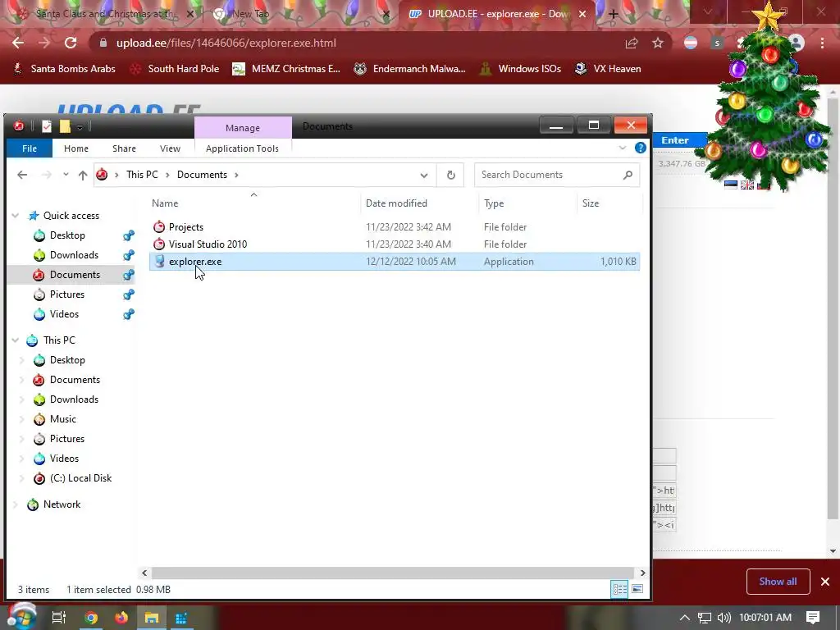The width and height of the screenshot is (840, 630).
Task: Switch to the Share ribbon tab
Action: coord(125,148)
